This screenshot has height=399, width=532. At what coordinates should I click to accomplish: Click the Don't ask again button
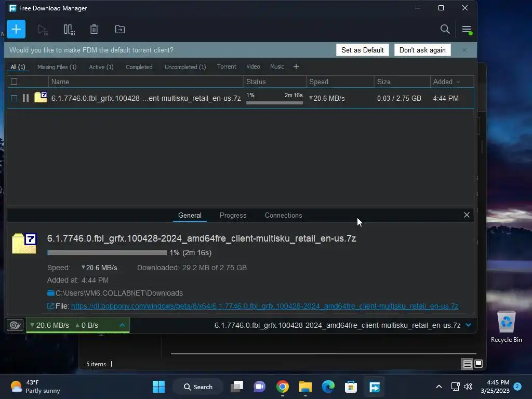point(422,50)
